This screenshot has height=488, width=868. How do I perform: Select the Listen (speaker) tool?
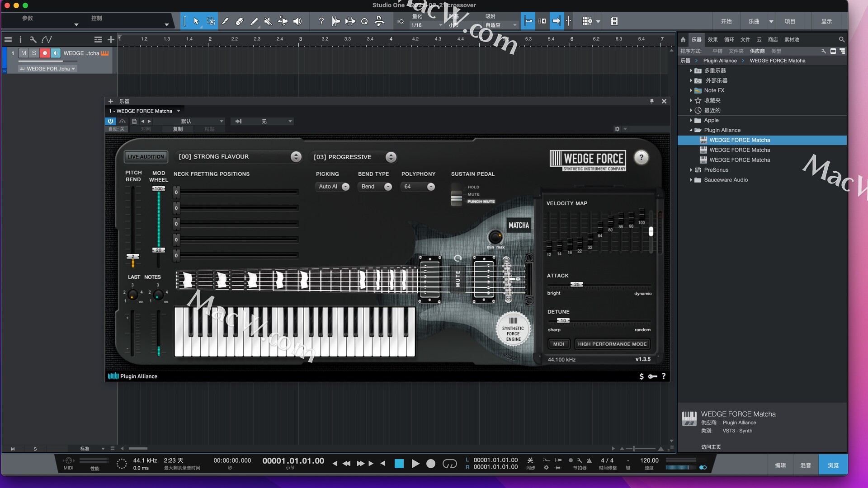tap(297, 21)
